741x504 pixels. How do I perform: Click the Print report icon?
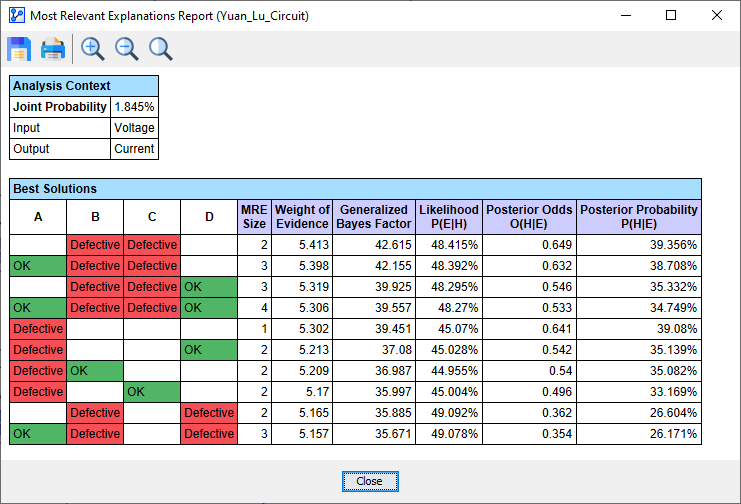coord(53,49)
